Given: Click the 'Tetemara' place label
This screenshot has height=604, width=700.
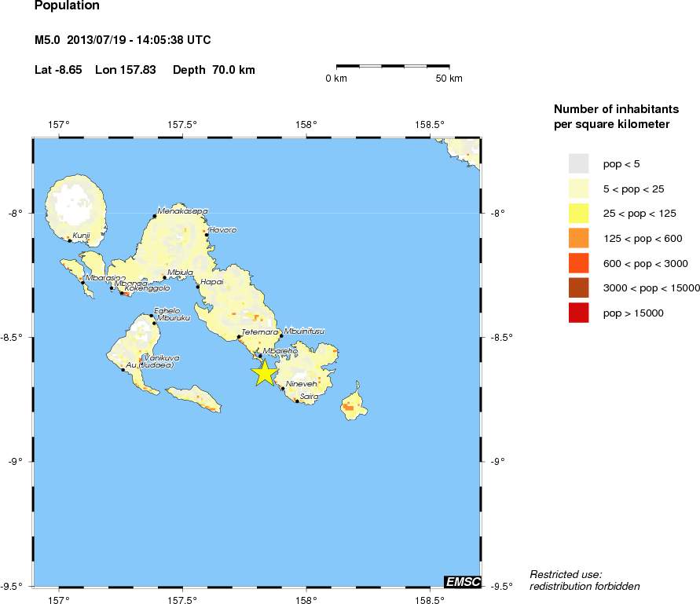Looking at the screenshot, I should pos(260,332).
